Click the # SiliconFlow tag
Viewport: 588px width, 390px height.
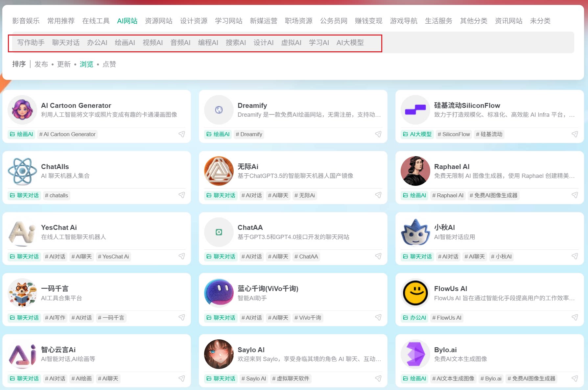tap(454, 134)
